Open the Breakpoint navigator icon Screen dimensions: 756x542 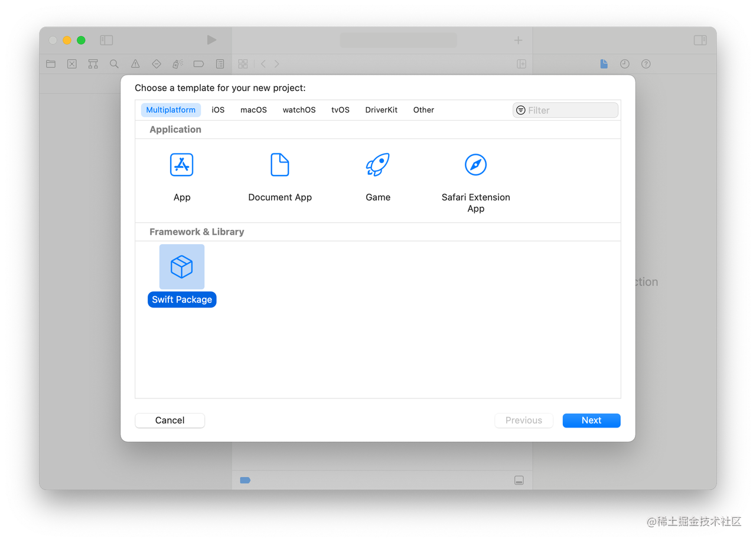pyautogui.click(x=198, y=64)
